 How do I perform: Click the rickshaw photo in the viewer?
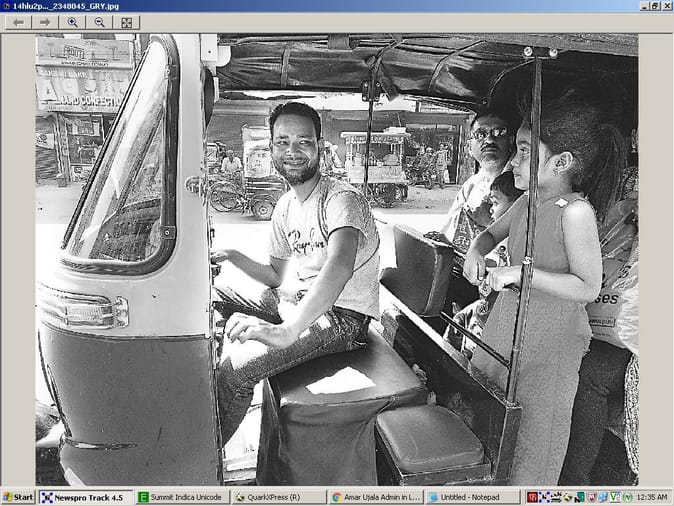[x=336, y=260]
